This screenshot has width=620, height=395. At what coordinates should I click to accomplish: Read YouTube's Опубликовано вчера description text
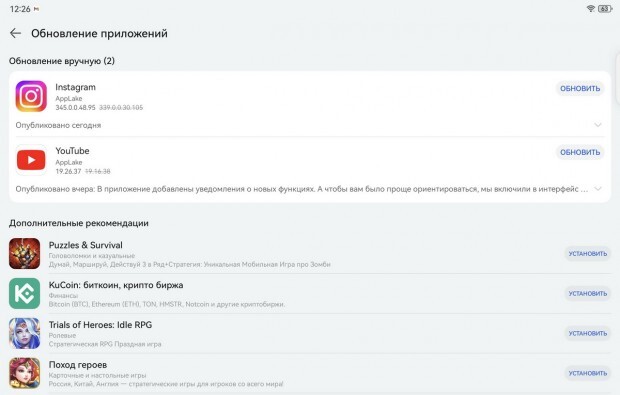tap(302, 189)
